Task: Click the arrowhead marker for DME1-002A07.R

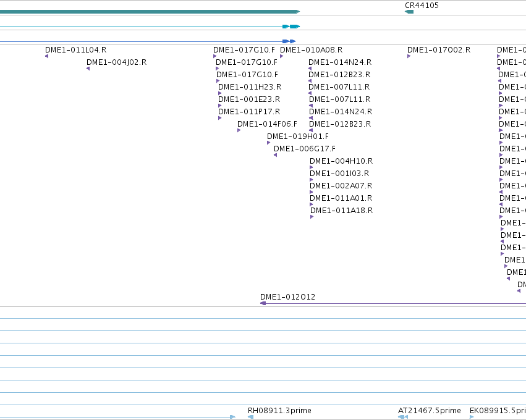Action: [312, 193]
